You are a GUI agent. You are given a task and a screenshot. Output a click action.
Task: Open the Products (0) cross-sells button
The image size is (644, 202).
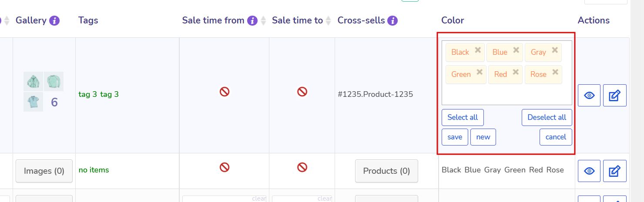pyautogui.click(x=386, y=171)
